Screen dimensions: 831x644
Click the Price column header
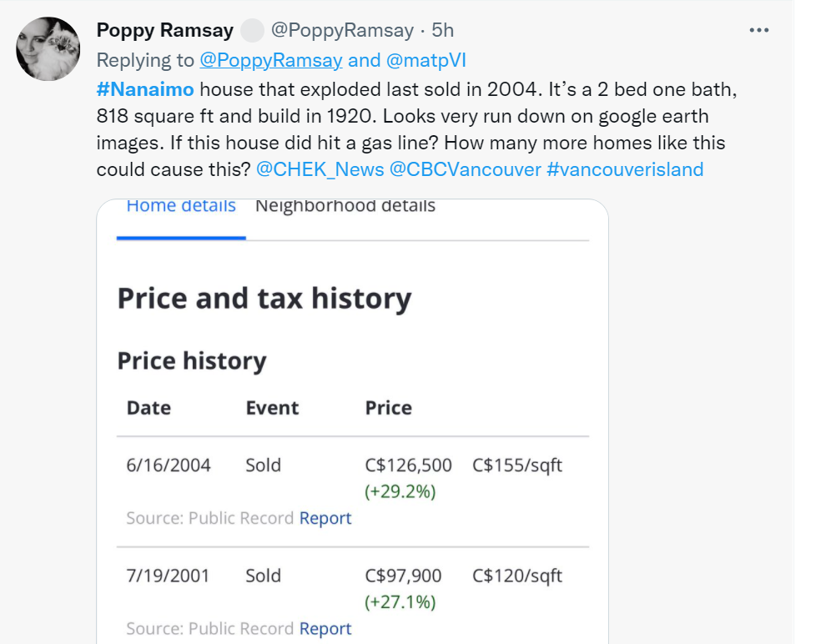click(389, 408)
